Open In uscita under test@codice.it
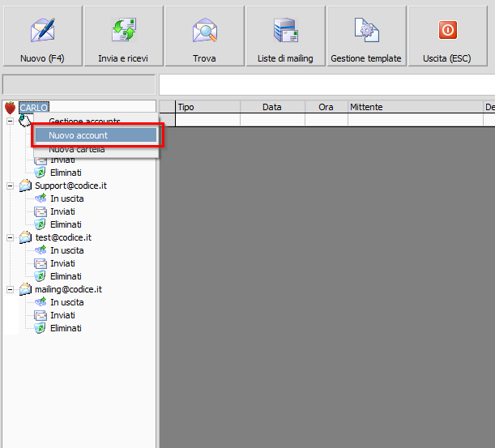 tap(67, 250)
